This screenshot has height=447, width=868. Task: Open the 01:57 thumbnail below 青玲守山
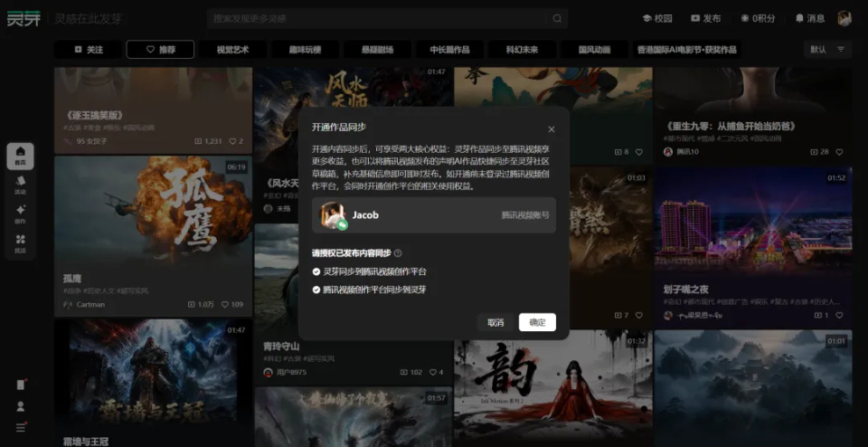(x=354, y=416)
